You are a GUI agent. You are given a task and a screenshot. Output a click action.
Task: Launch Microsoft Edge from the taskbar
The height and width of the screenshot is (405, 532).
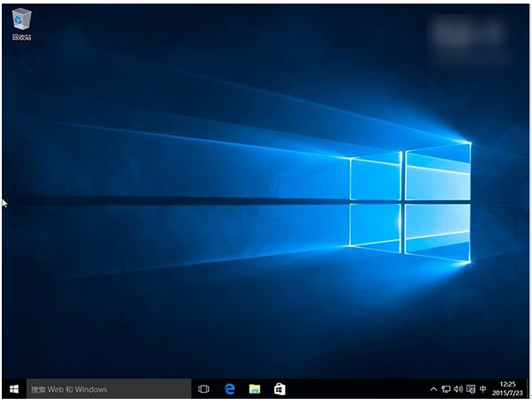click(229, 389)
